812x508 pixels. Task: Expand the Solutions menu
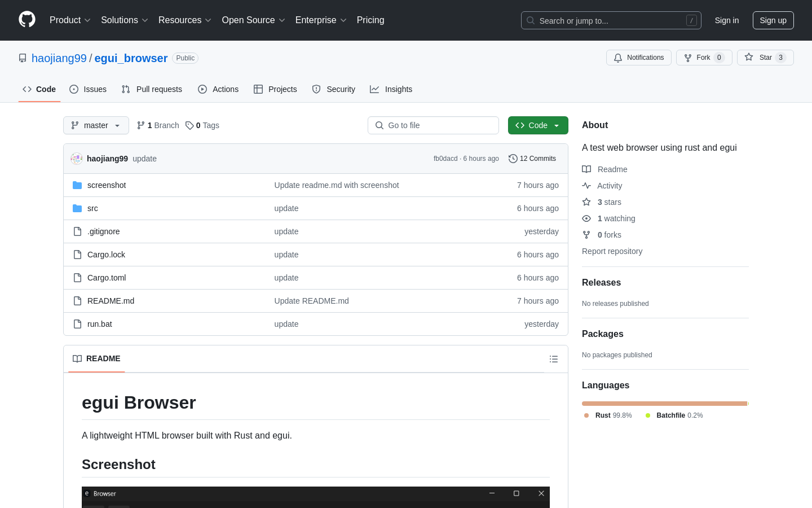124,20
